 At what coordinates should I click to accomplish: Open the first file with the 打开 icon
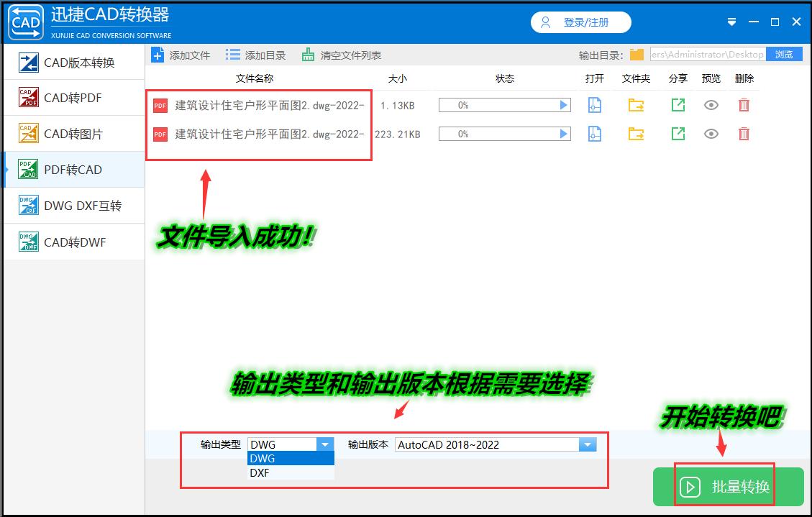pos(594,105)
